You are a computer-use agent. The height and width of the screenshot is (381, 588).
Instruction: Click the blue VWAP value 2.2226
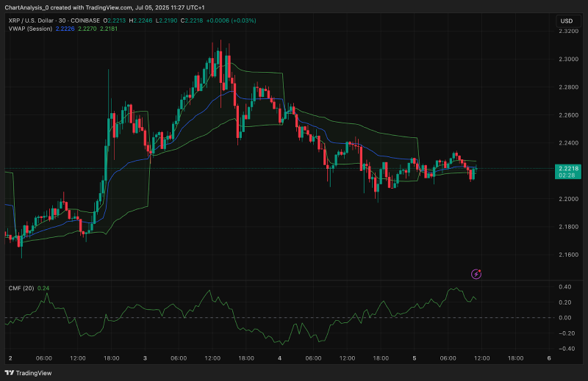[x=65, y=29]
